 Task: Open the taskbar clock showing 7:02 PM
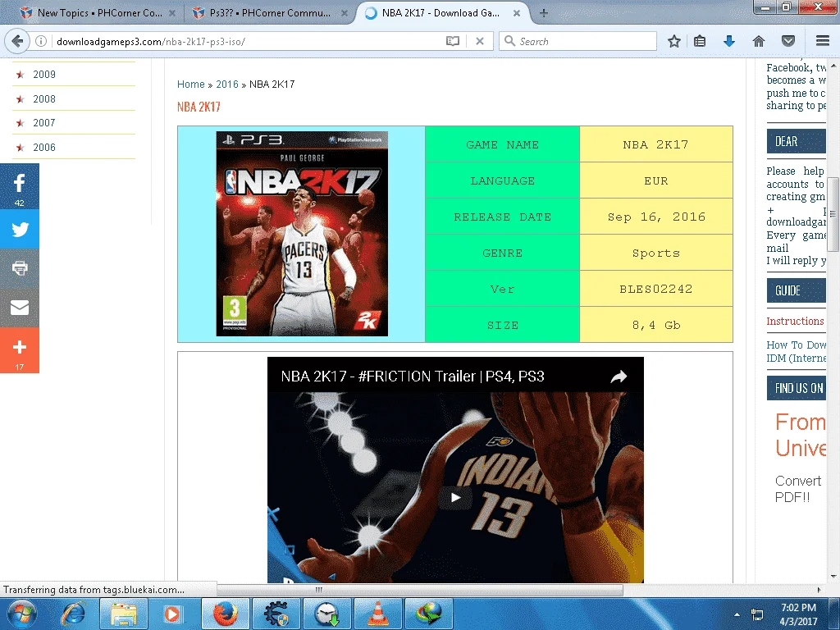click(x=798, y=614)
